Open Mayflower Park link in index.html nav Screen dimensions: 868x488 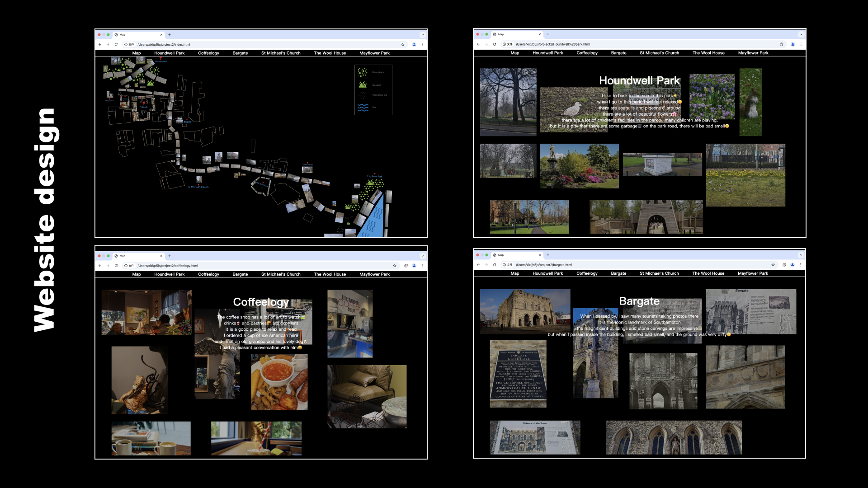[x=374, y=53]
